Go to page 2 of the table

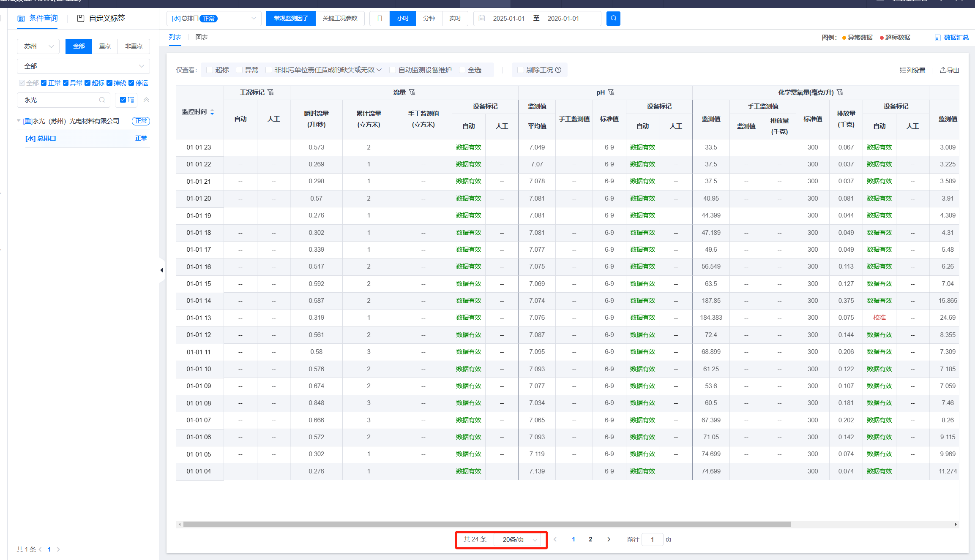(590, 539)
